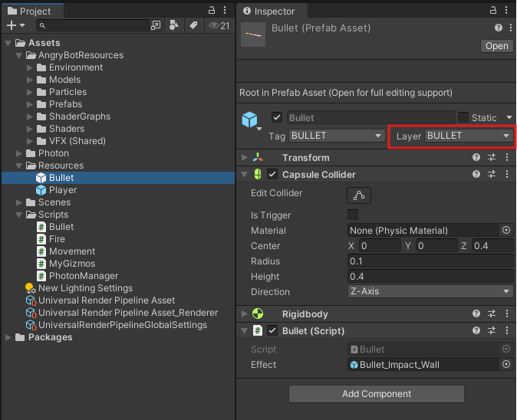Click the Bullet Script help icon
The height and width of the screenshot is (420, 517).
476,330
